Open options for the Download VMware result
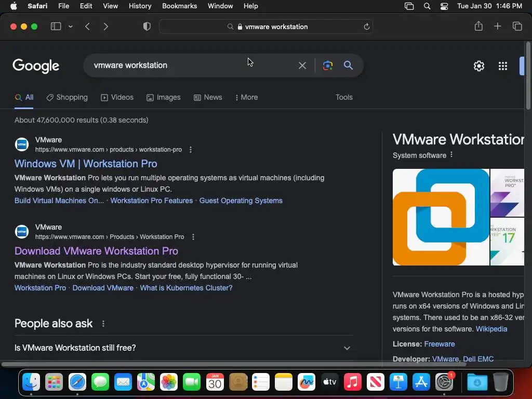 [193, 237]
